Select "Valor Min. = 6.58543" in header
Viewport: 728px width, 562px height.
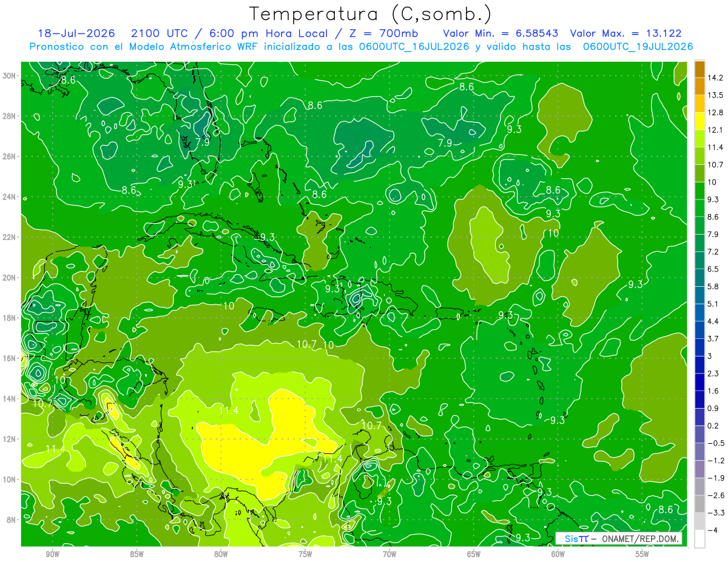(500, 33)
